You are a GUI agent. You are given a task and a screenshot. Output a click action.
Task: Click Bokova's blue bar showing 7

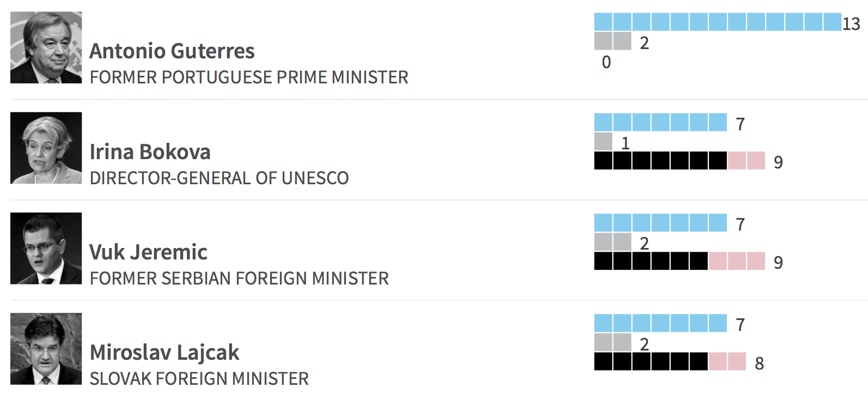pyautogui.click(x=661, y=122)
